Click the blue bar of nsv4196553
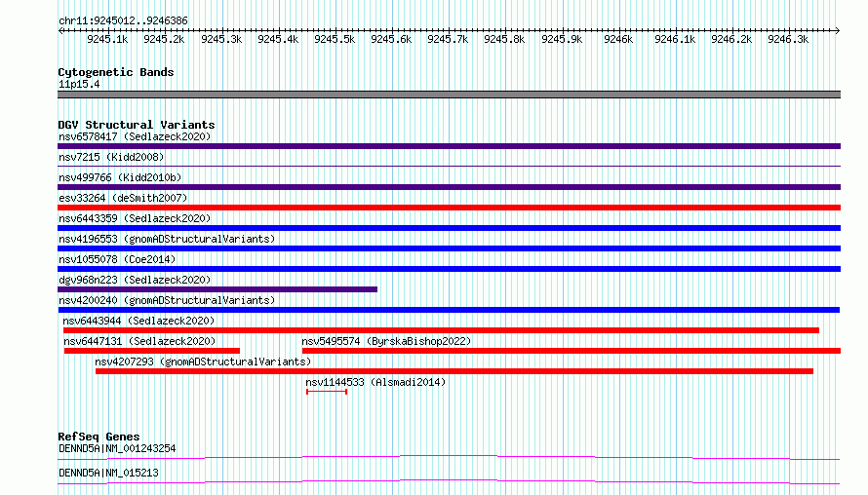 tap(449, 248)
